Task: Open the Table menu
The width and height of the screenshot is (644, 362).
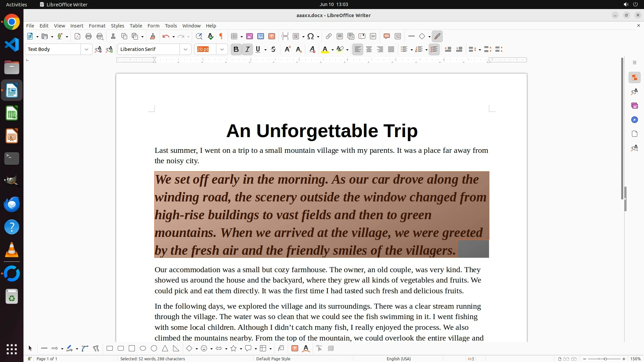Action: coord(136,26)
